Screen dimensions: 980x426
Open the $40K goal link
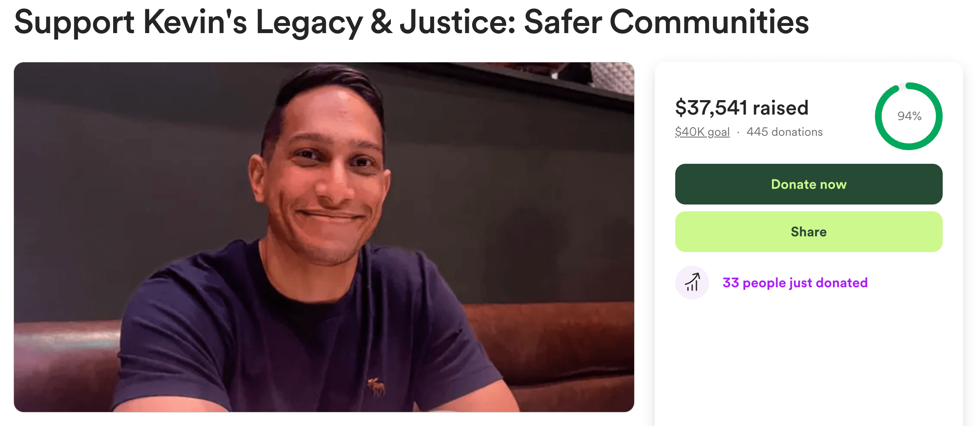702,132
